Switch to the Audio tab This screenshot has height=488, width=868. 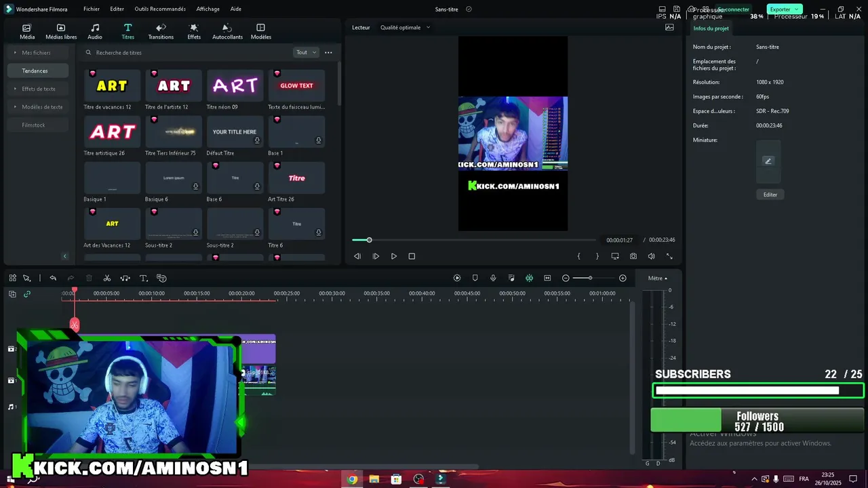[95, 32]
